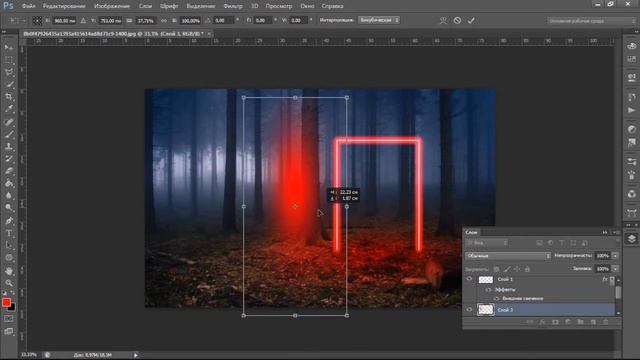Open the Фильтр menu
This screenshot has width=640, height=360.
coord(233,6)
